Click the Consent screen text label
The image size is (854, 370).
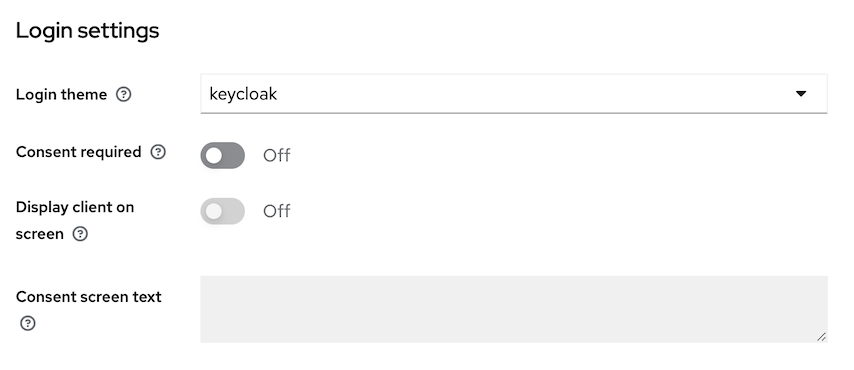[x=89, y=297]
